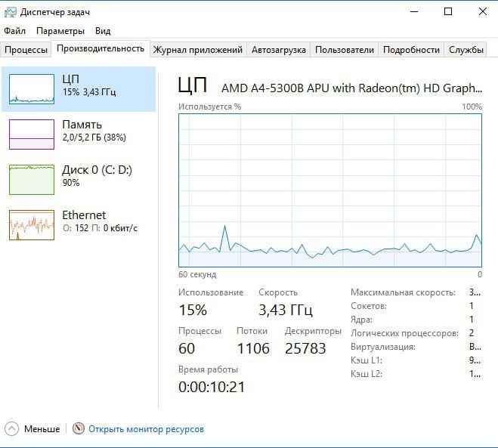This screenshot has height=448, width=498.
Task: Select the Память 2,0/5,2 ГБ entry
Action: [79, 134]
